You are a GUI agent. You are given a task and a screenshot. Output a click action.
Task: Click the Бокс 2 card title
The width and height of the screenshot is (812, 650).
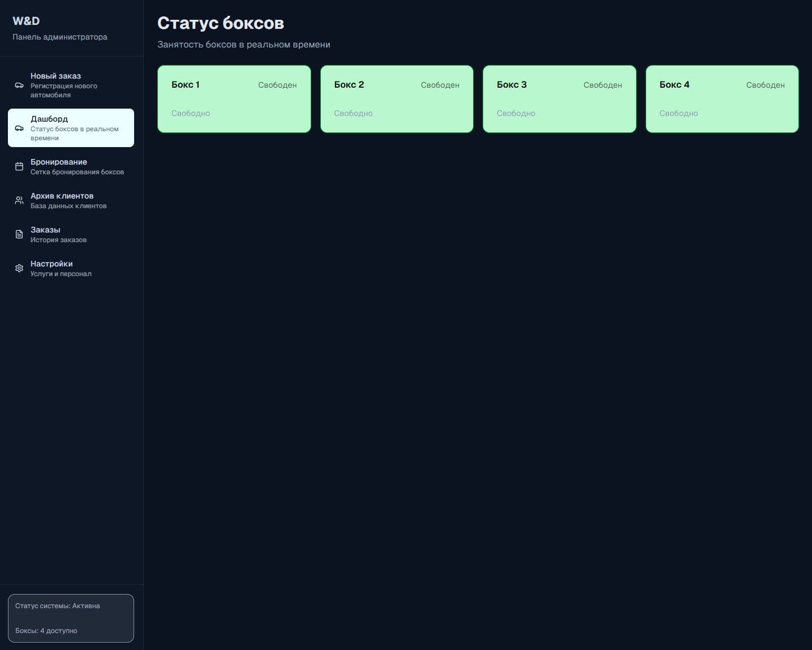(349, 85)
